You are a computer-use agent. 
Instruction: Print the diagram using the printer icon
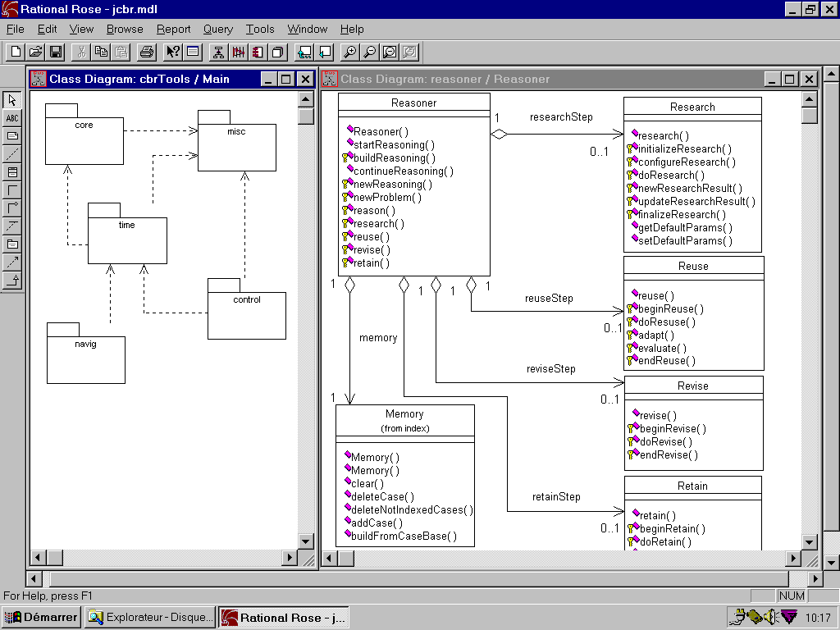147,52
